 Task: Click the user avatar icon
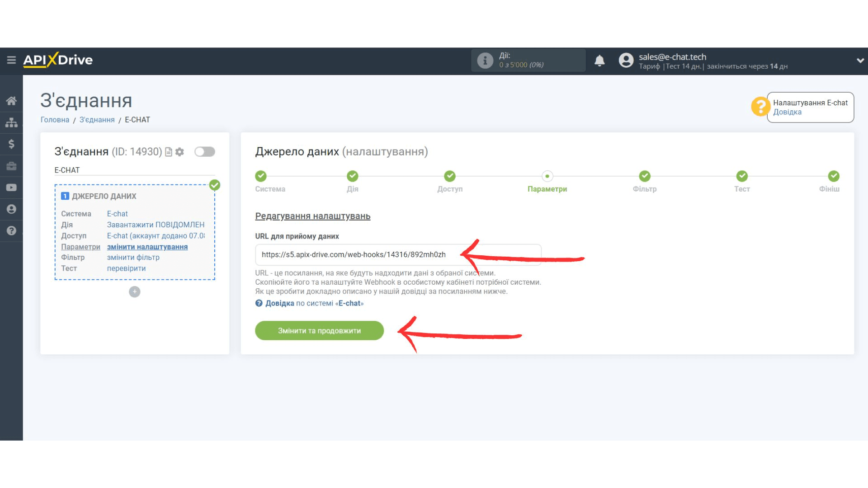point(626,61)
